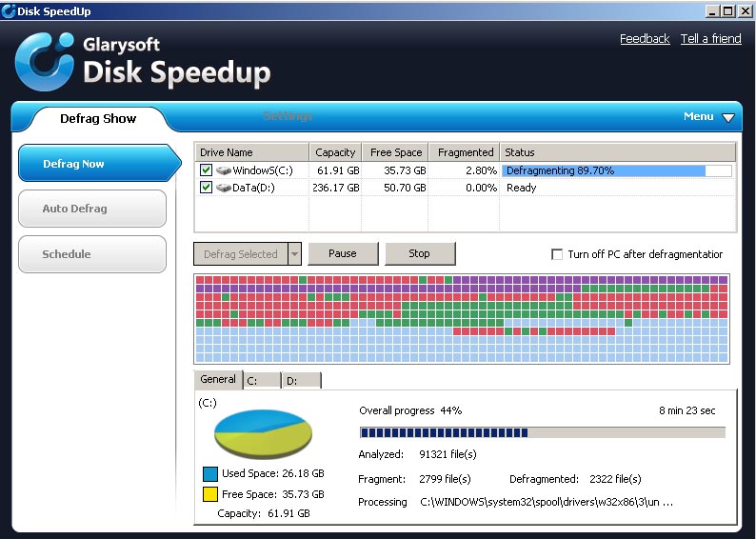Open the Schedule section
This screenshot has height=539, width=756.
point(92,254)
